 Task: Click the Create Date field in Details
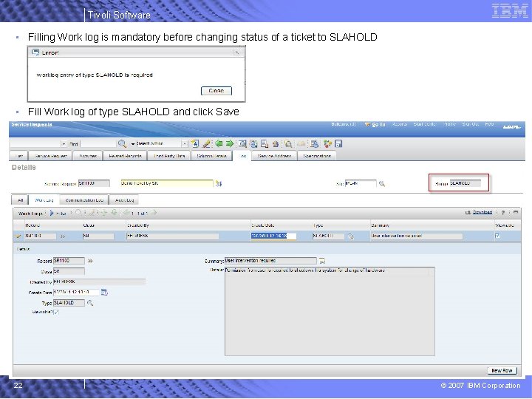[76, 292]
